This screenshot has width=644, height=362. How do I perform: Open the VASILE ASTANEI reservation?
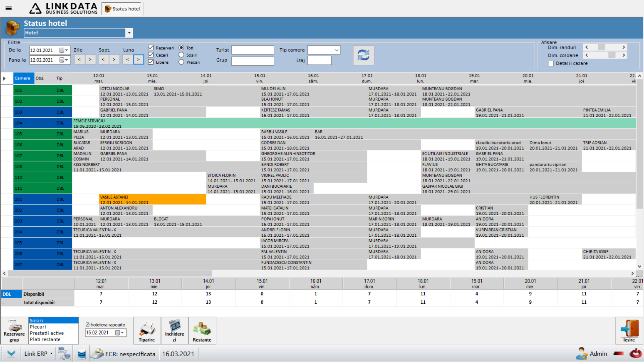(153, 199)
